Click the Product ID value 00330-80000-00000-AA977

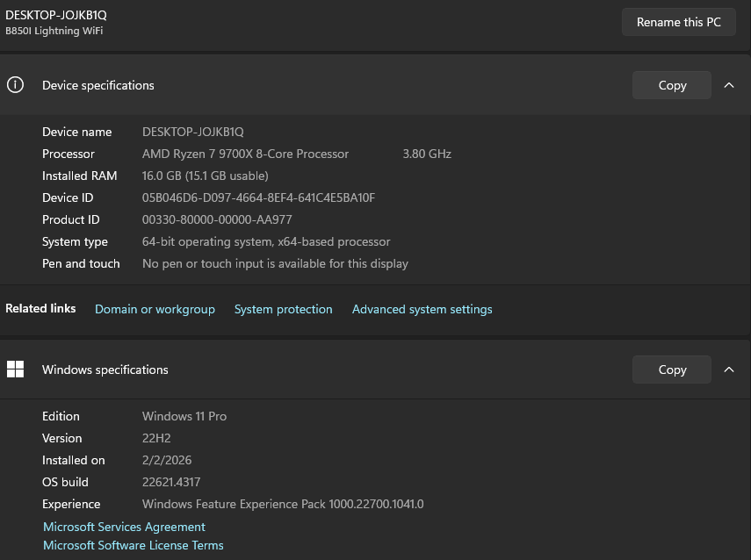[217, 219]
